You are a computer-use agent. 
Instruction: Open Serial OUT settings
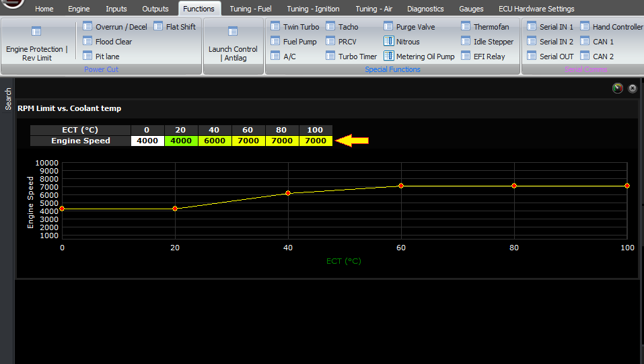coord(550,57)
